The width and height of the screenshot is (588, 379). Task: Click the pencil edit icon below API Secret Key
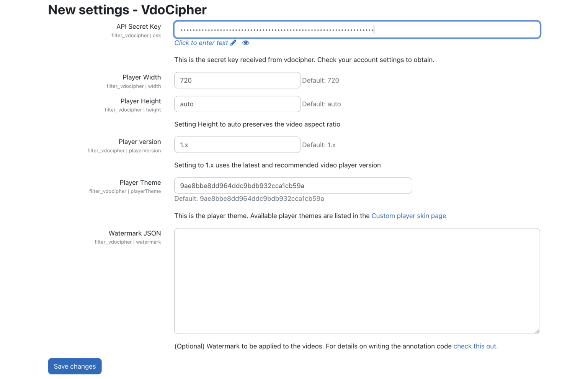234,43
